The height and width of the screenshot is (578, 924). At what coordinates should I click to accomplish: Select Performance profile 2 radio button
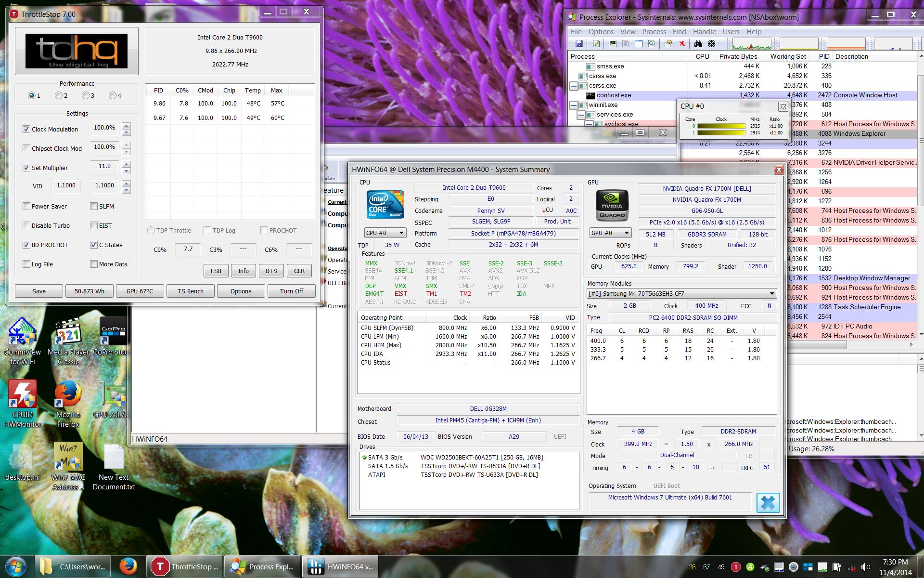click(x=59, y=95)
